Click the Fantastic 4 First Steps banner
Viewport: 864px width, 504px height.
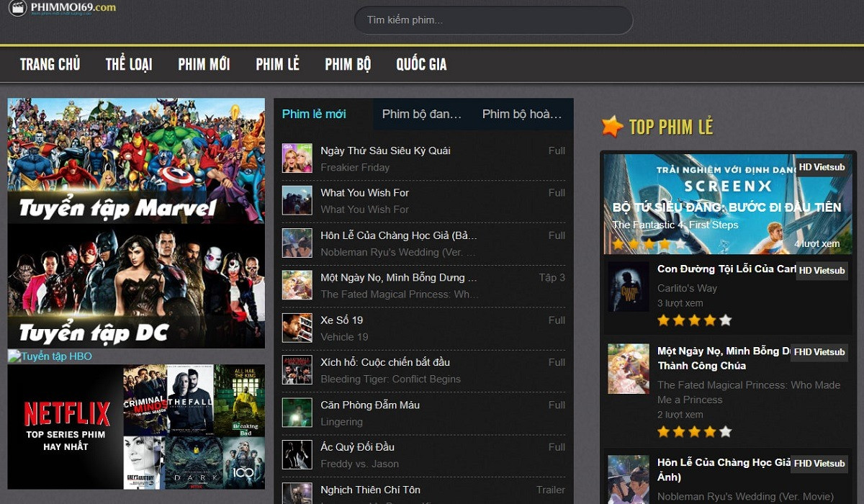pyautogui.click(x=728, y=204)
